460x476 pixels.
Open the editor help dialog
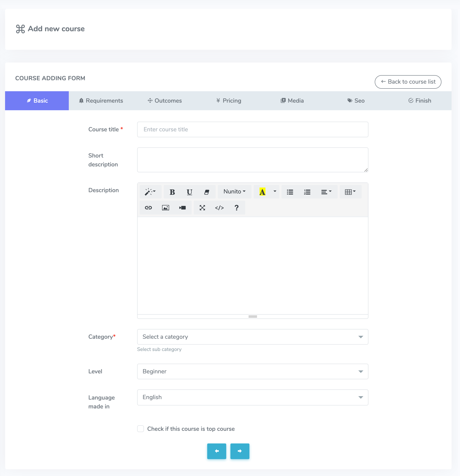pyautogui.click(x=237, y=208)
